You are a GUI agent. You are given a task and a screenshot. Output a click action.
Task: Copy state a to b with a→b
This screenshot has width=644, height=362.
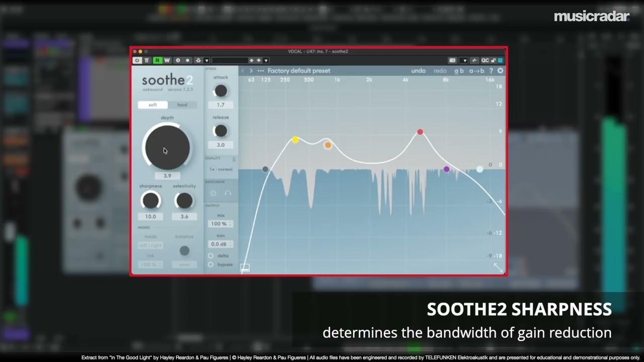pyautogui.click(x=476, y=71)
